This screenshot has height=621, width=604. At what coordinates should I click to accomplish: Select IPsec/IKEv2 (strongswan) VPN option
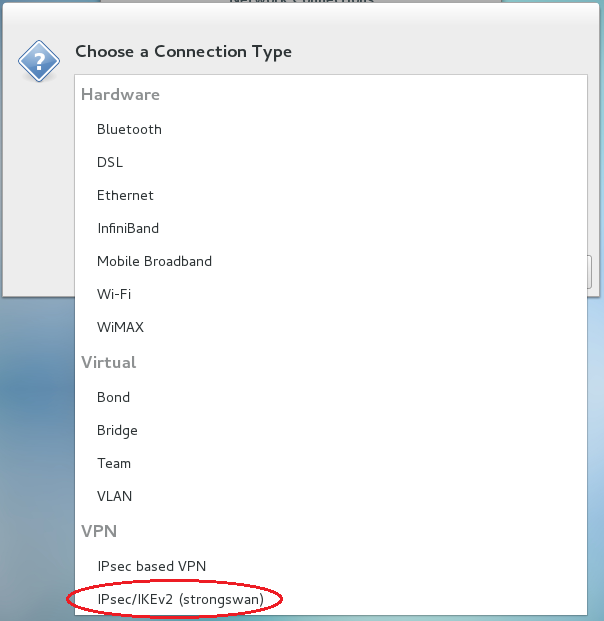click(180, 599)
